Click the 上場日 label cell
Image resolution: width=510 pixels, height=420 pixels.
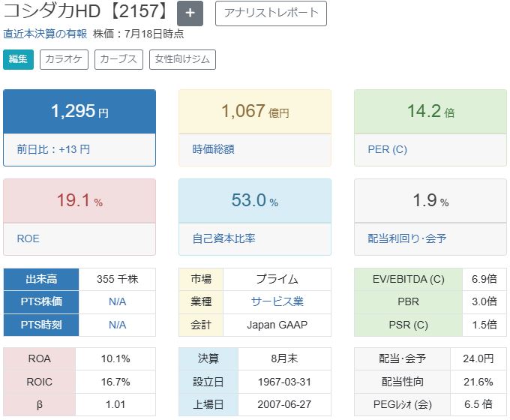[x=208, y=405]
